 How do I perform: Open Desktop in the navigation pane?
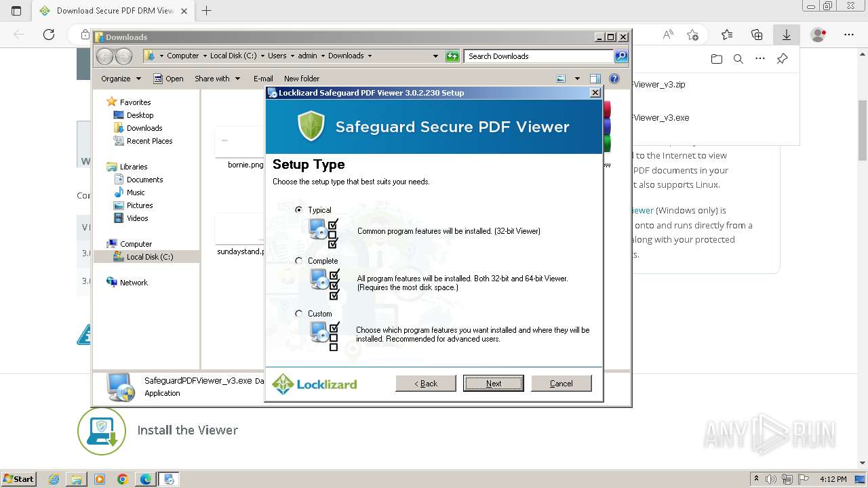140,115
